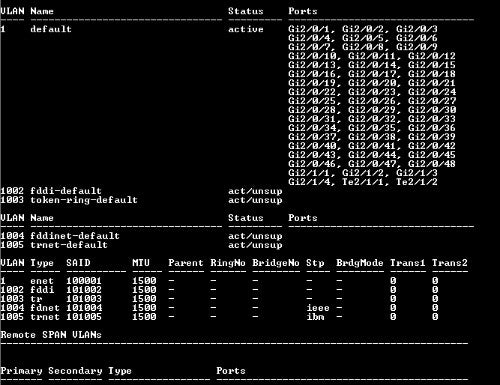Click VLAN ID 1005 beside trnet-default
This screenshot has width=500, height=385.
point(12,245)
